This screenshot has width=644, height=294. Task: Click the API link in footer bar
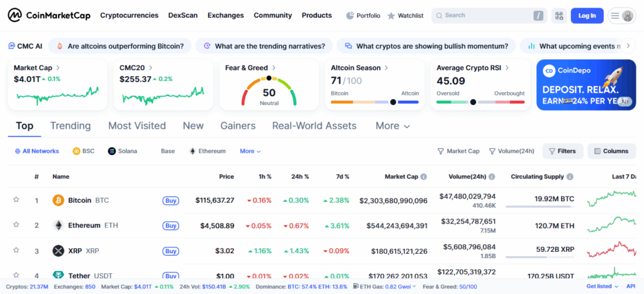tap(631, 286)
